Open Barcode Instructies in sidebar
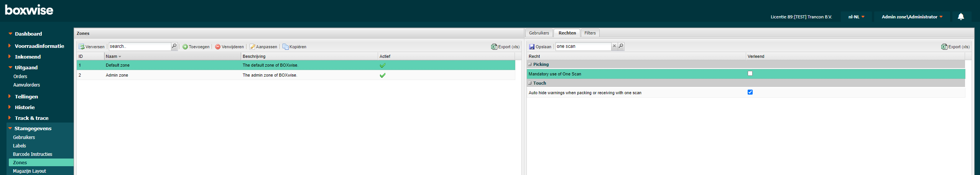Screen dimensions: 980x175 (x=33, y=154)
